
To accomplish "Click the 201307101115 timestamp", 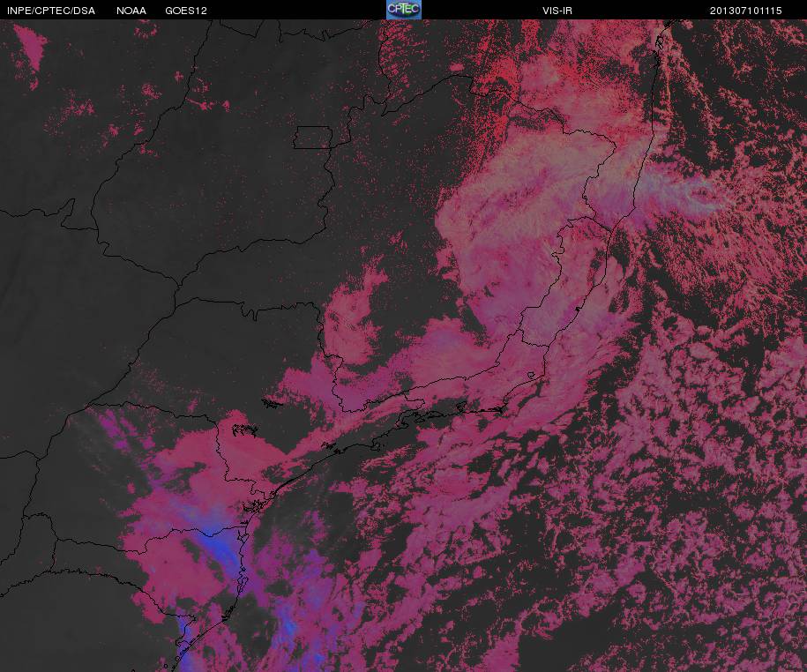I will point(746,11).
